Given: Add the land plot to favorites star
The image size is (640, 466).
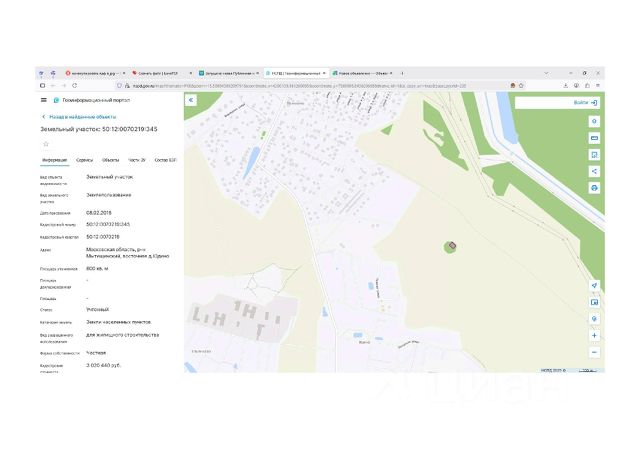Looking at the screenshot, I should tap(46, 144).
